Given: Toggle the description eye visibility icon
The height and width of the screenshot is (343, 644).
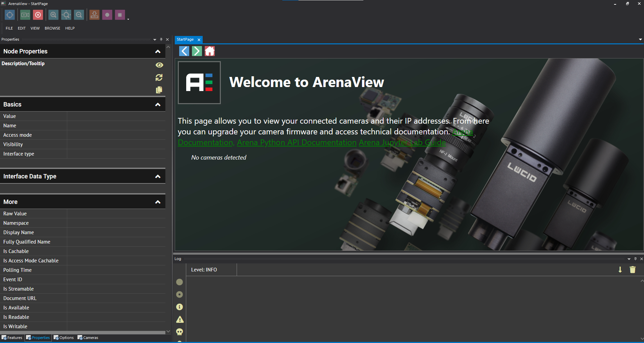Looking at the screenshot, I should [159, 65].
